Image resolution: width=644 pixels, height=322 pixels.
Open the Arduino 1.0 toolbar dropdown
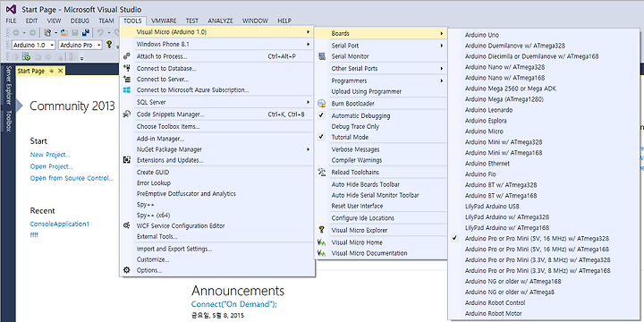coord(34,46)
